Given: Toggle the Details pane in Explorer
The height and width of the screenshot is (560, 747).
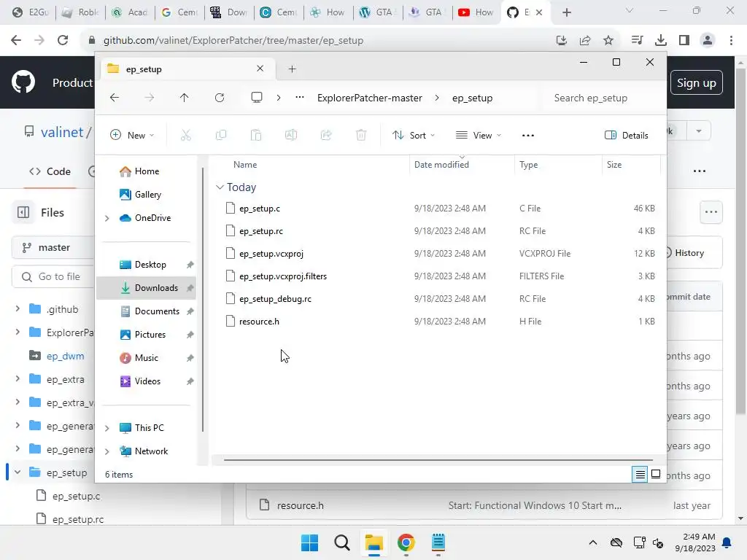Looking at the screenshot, I should [626, 135].
